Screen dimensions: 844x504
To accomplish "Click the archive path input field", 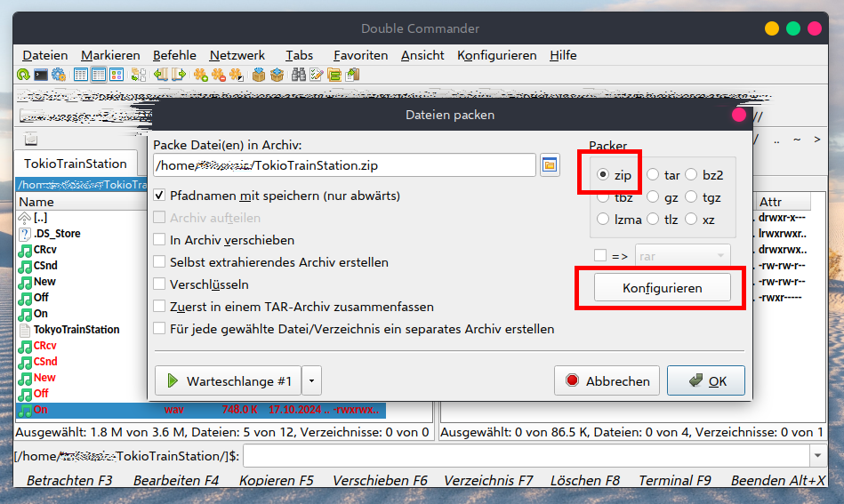I will pyautogui.click(x=343, y=165).
